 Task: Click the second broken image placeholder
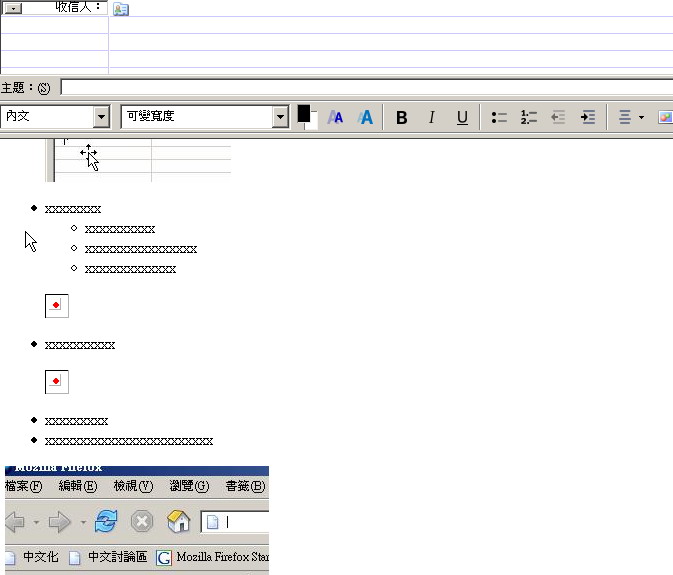pos(57,382)
